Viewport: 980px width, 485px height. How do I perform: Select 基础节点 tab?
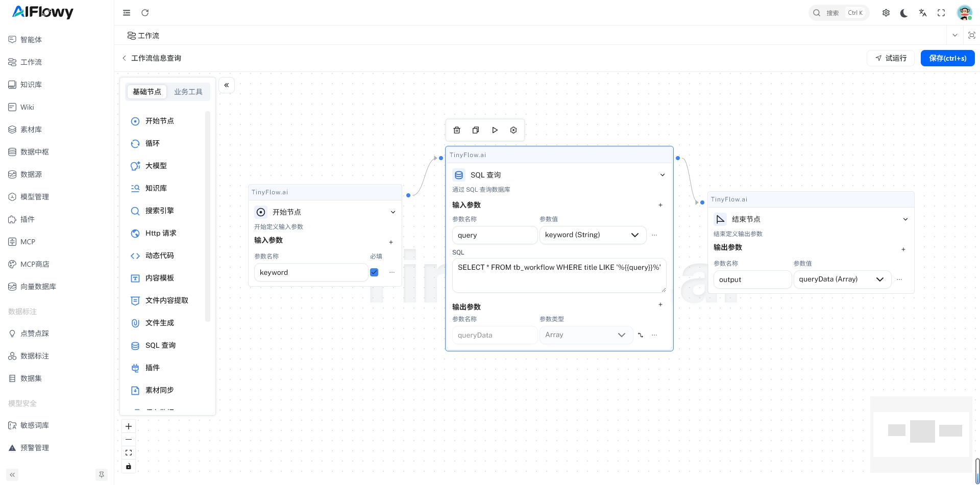[x=147, y=92]
